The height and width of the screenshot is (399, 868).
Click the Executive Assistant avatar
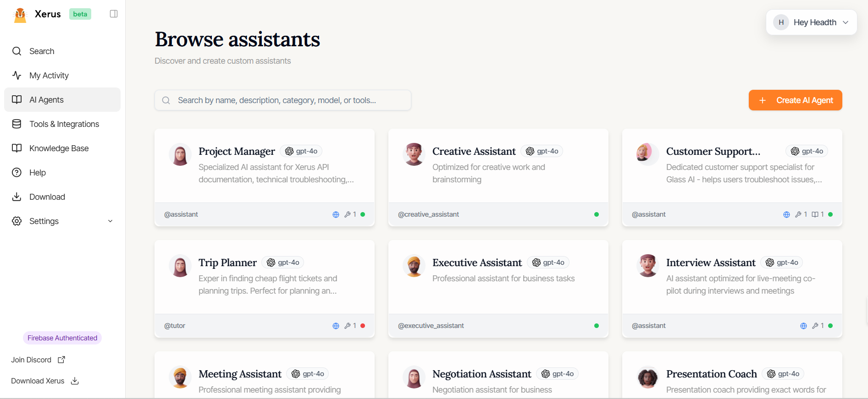coord(414,266)
